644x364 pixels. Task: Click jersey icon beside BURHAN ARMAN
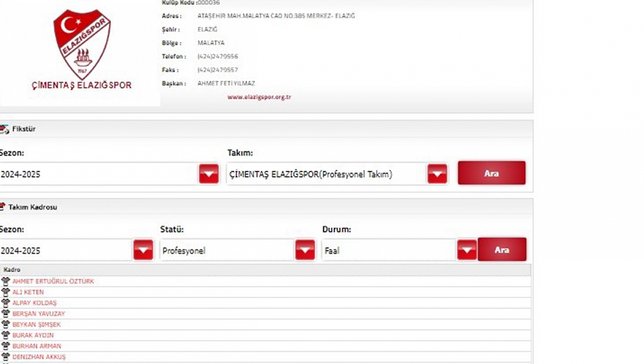tap(5, 346)
